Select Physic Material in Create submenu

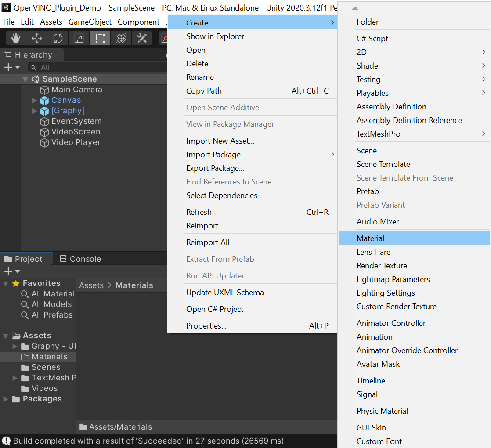[414, 411]
